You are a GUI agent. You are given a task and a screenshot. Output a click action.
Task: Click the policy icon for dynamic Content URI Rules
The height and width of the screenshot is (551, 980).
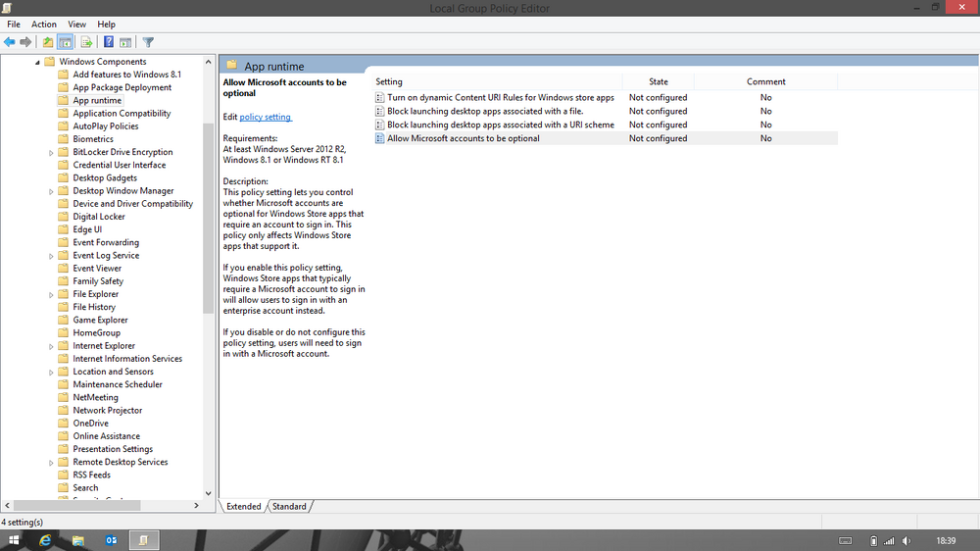coord(379,98)
